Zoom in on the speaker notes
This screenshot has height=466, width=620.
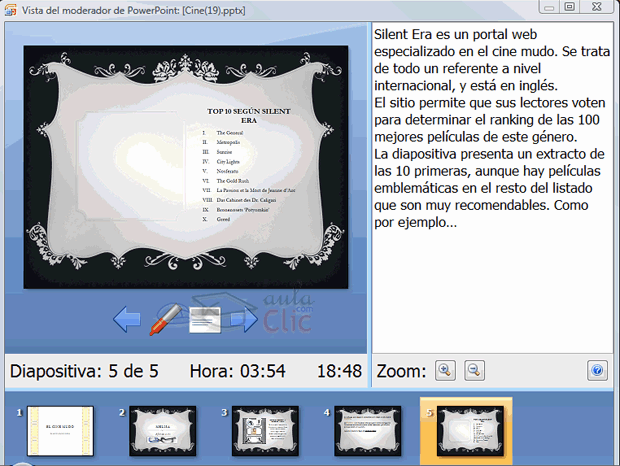coord(445,371)
